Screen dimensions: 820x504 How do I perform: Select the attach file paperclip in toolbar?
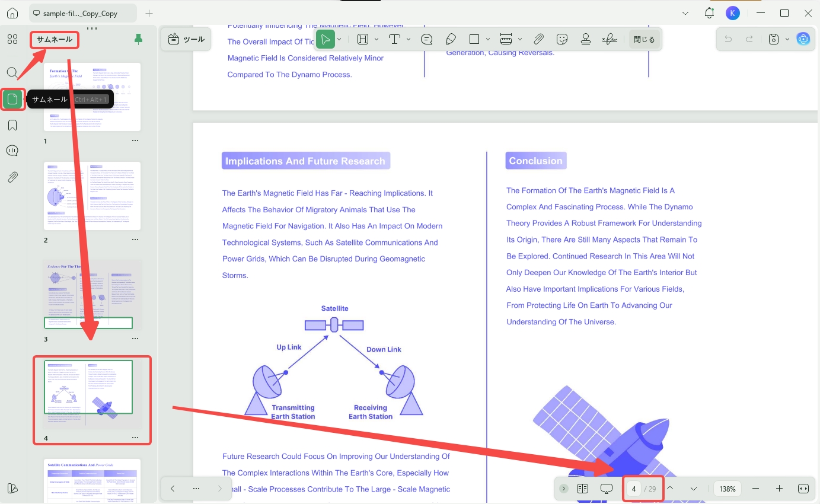pyautogui.click(x=538, y=39)
